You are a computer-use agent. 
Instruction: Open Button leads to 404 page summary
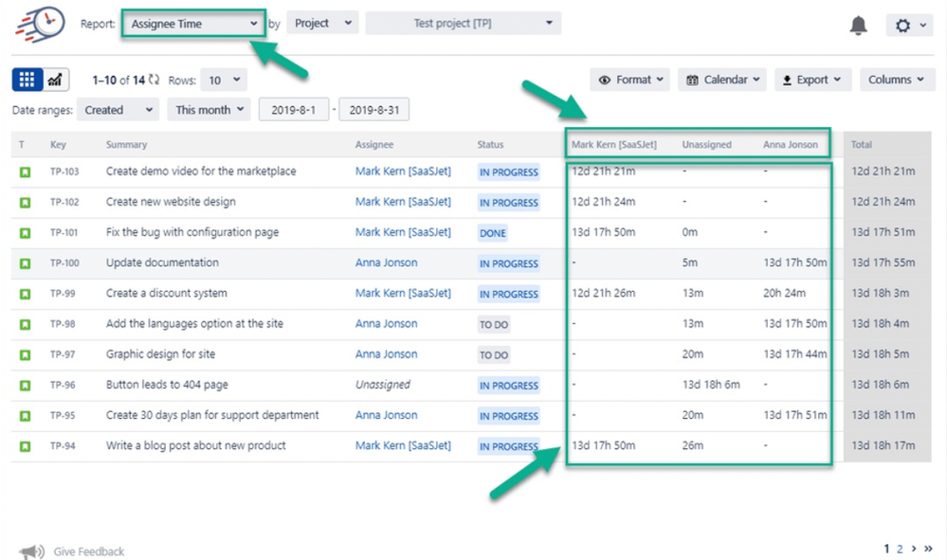coord(167,385)
